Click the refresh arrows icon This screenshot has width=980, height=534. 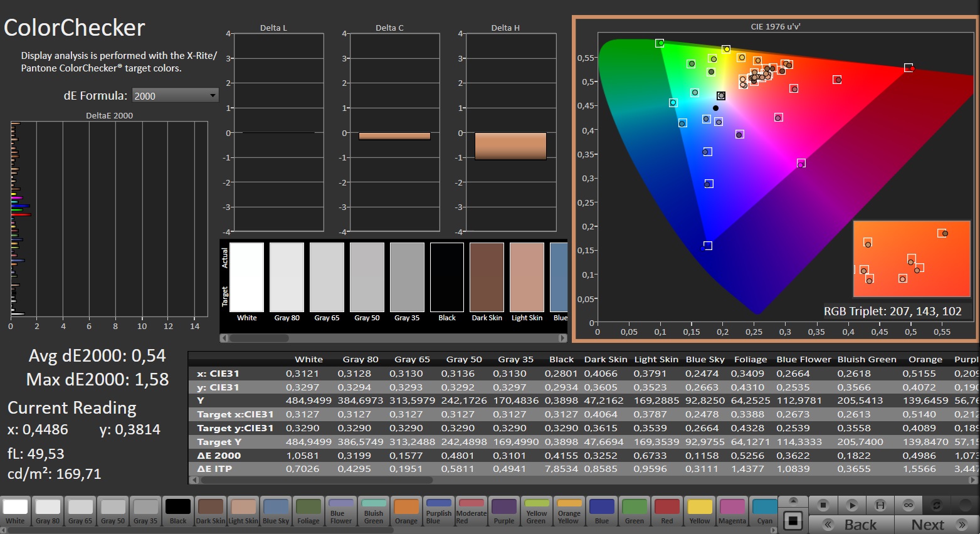[936, 505]
